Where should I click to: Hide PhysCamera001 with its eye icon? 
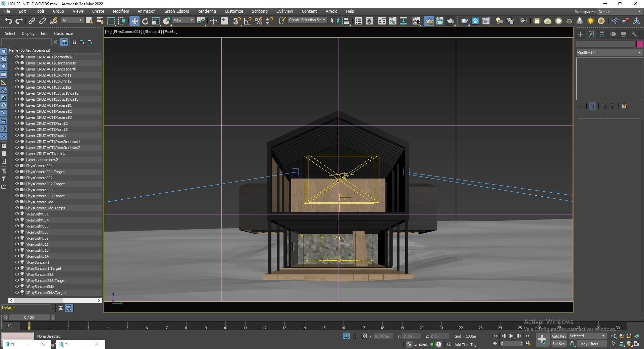pos(17,165)
